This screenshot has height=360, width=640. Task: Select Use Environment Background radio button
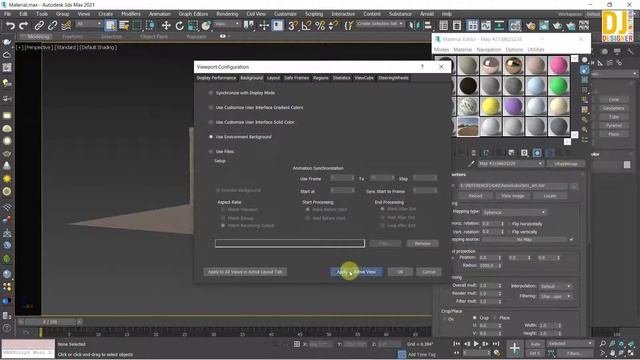click(211, 137)
